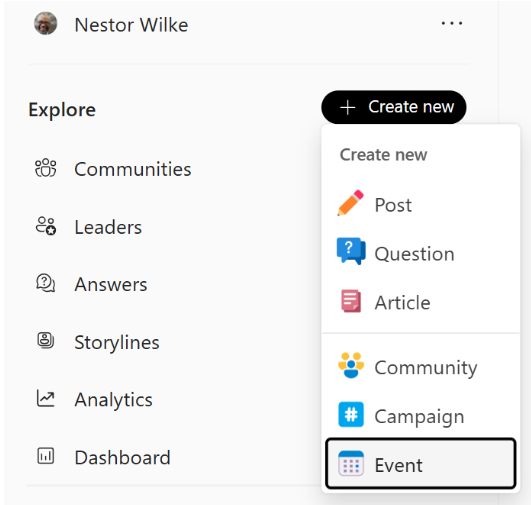531x505 pixels.
Task: Open the Leaders text link
Action: point(108,227)
